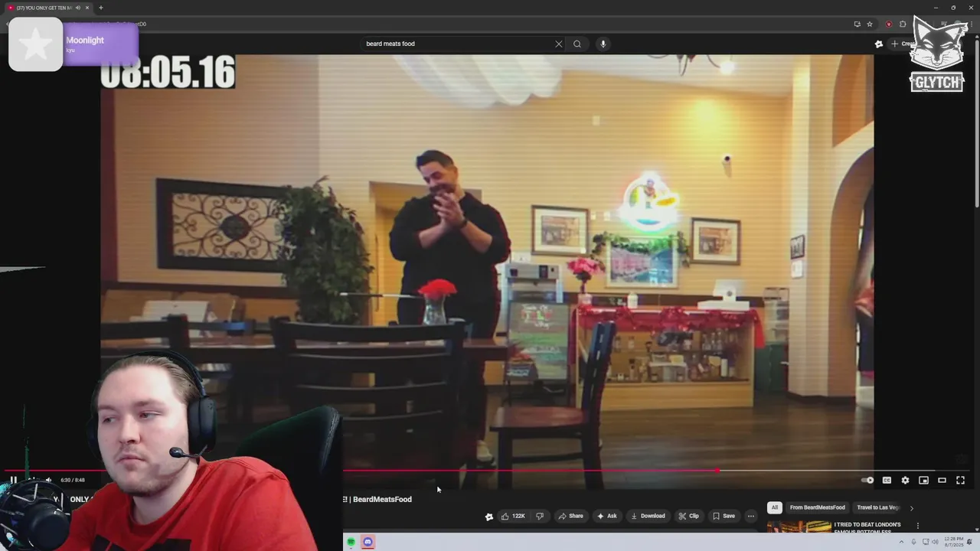980x551 pixels.
Task: Open the red shield extension icon
Action: [889, 24]
